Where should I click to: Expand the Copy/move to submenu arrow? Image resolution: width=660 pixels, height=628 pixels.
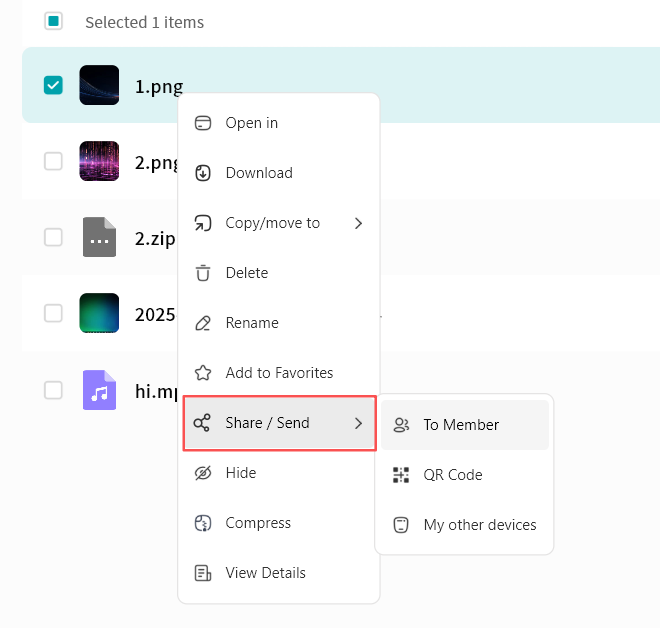tap(358, 223)
